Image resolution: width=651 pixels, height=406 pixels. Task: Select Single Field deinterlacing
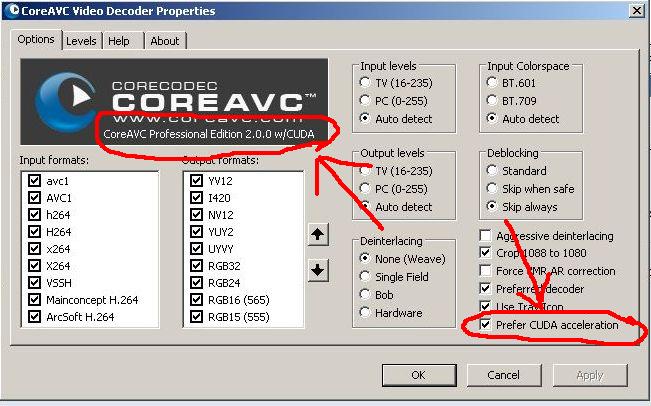coord(365,276)
